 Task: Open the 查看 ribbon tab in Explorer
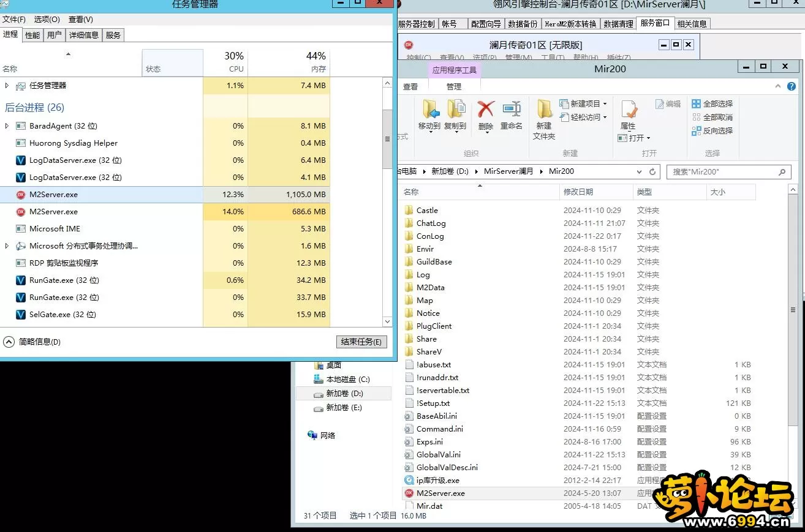pyautogui.click(x=410, y=87)
